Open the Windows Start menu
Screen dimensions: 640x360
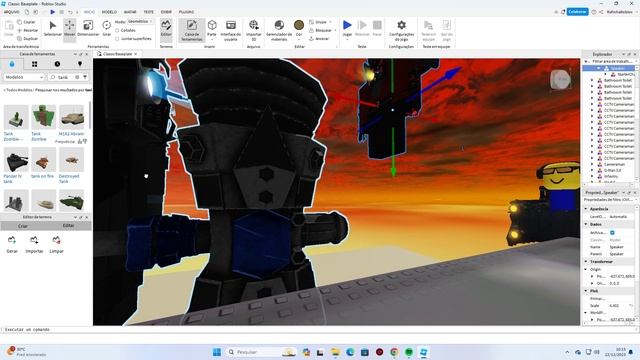(x=217, y=352)
